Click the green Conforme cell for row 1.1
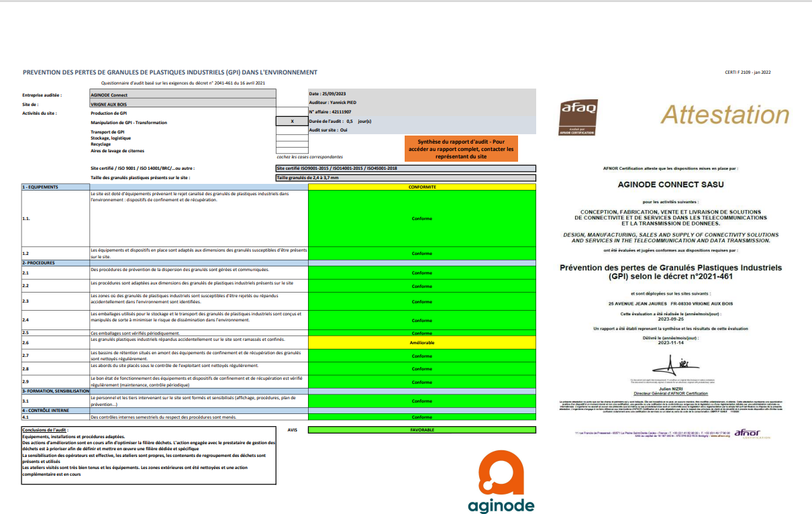Screen dimensions: 812x514 click(x=422, y=219)
